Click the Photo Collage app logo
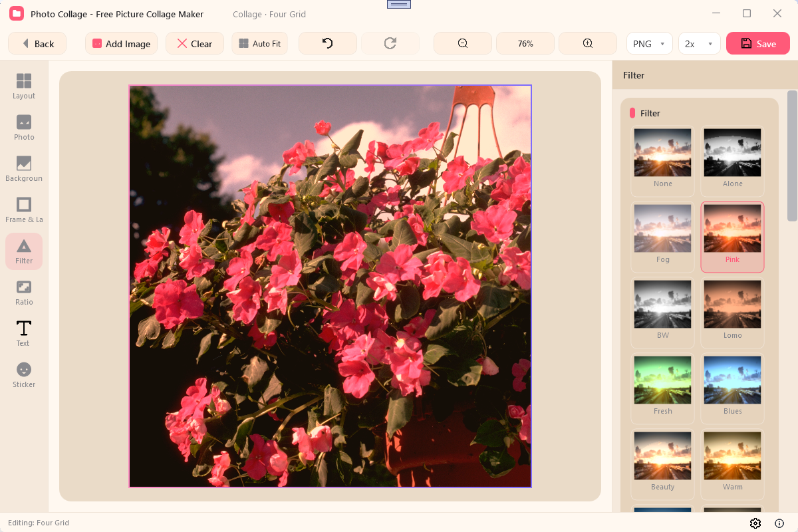 [x=17, y=13]
